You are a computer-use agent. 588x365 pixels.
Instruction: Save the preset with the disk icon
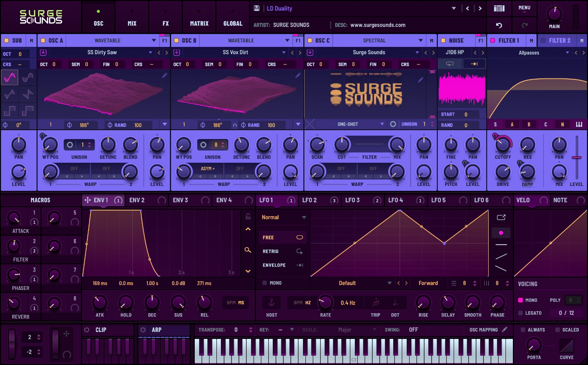pos(257,8)
